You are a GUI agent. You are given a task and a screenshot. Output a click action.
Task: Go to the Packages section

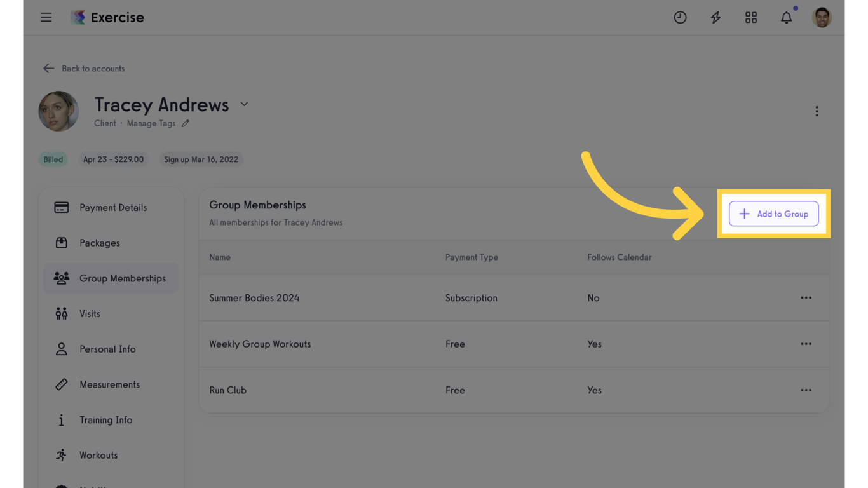111,243
